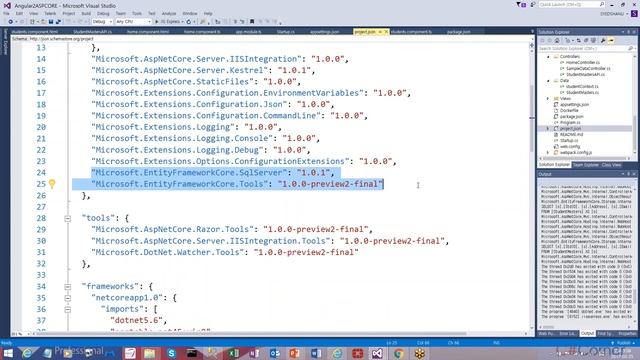The width and height of the screenshot is (640, 360).
Task: Open Outlook from the taskbar
Action: 275,353
